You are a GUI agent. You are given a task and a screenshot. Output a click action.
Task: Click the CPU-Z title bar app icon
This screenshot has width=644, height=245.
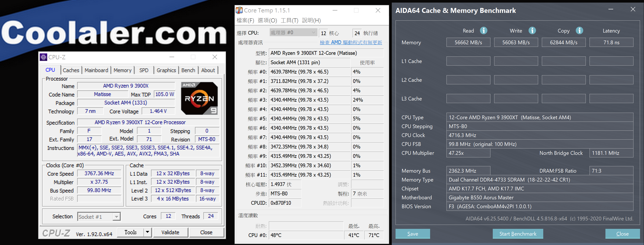tap(43, 57)
